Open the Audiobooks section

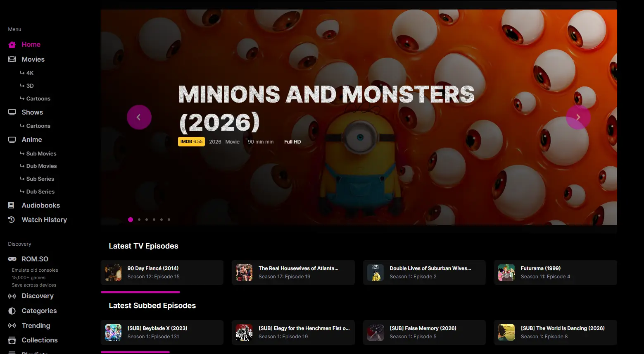pos(40,206)
